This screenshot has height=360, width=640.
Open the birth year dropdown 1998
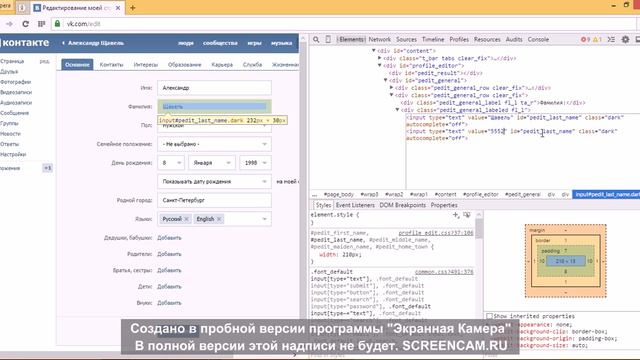(x=256, y=163)
